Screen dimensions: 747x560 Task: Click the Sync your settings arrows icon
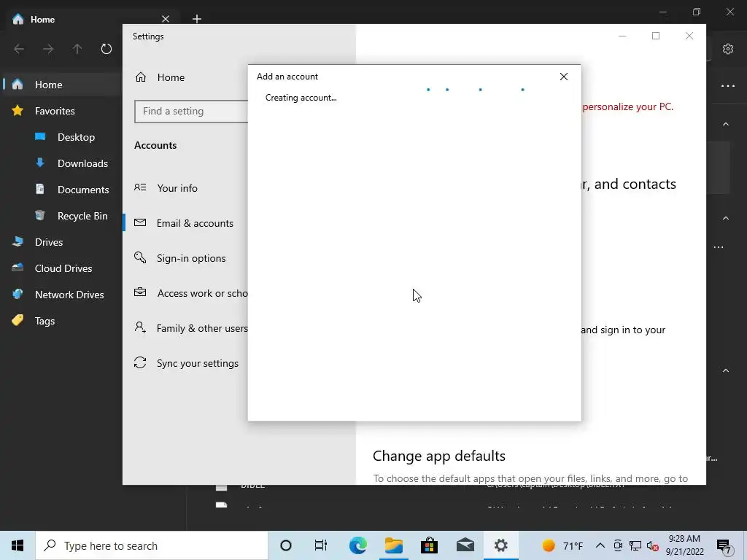point(140,363)
